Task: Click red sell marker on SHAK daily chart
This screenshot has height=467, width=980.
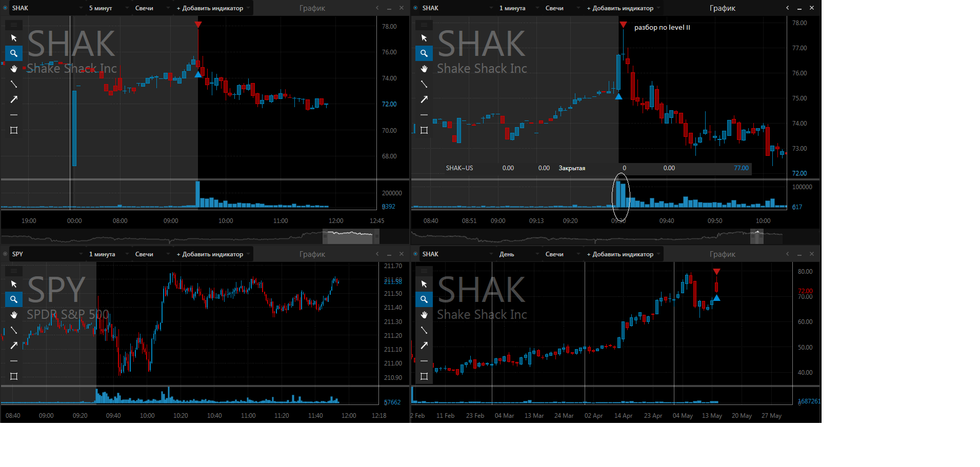Action: [x=716, y=272]
